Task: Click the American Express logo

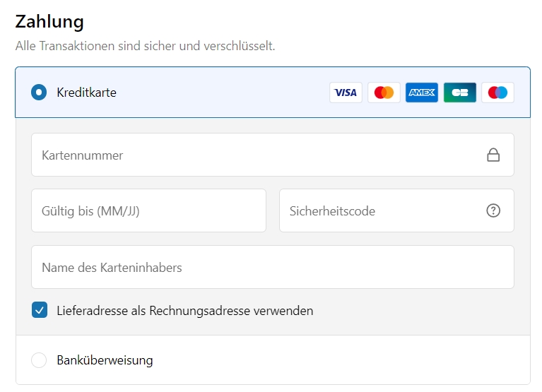Action: coord(422,93)
